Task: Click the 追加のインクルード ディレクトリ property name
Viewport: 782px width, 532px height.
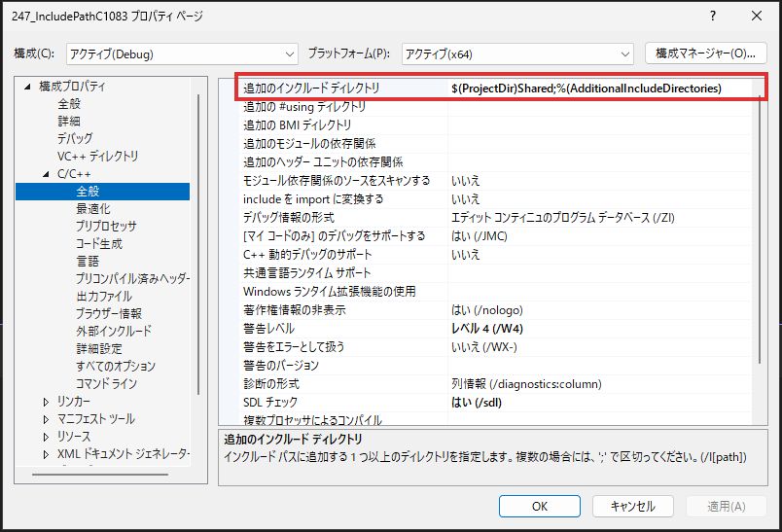Action: pos(311,89)
